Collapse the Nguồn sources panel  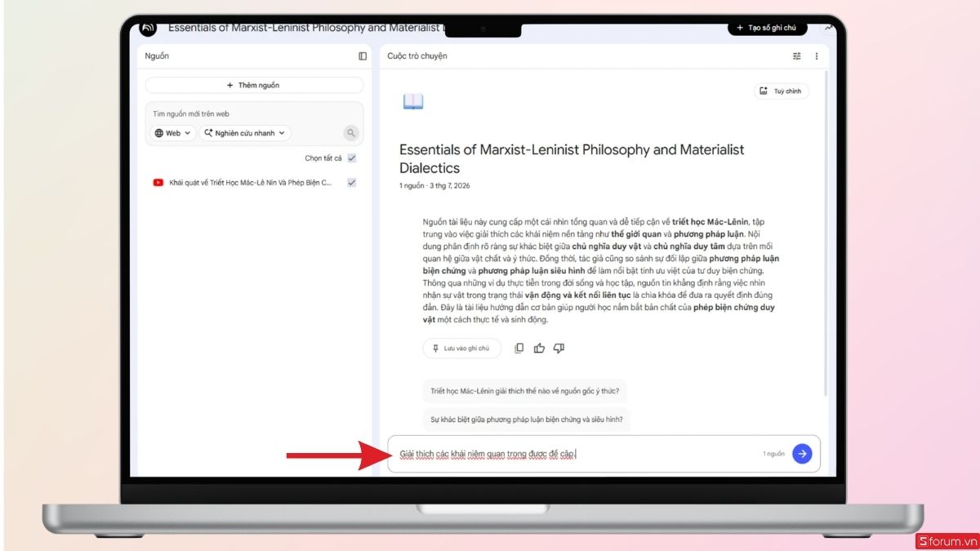pos(363,56)
